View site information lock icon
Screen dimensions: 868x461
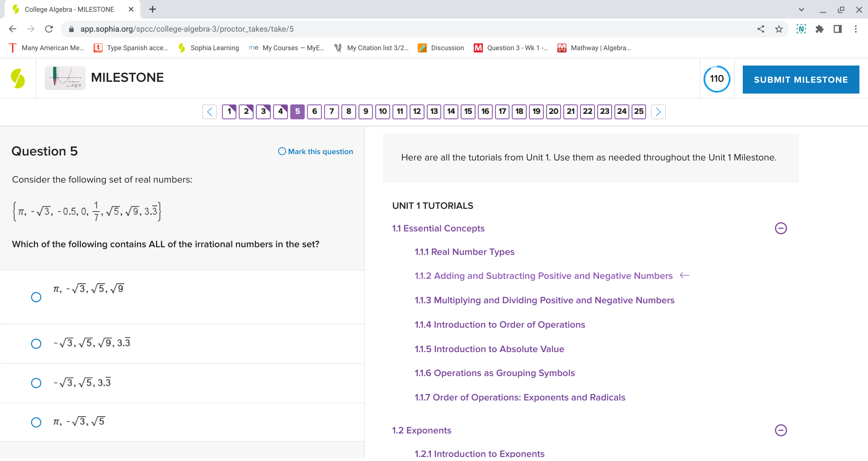(x=71, y=29)
